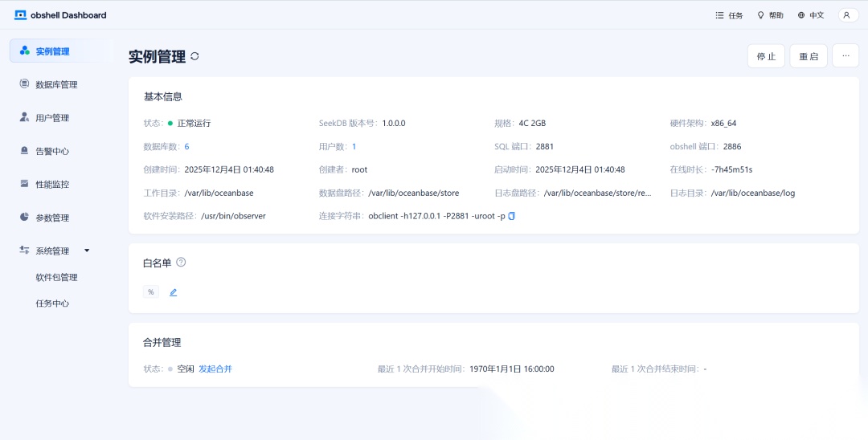This screenshot has width=868, height=440.
Task: Click the 空闲 merge status text
Action: [x=186, y=369]
